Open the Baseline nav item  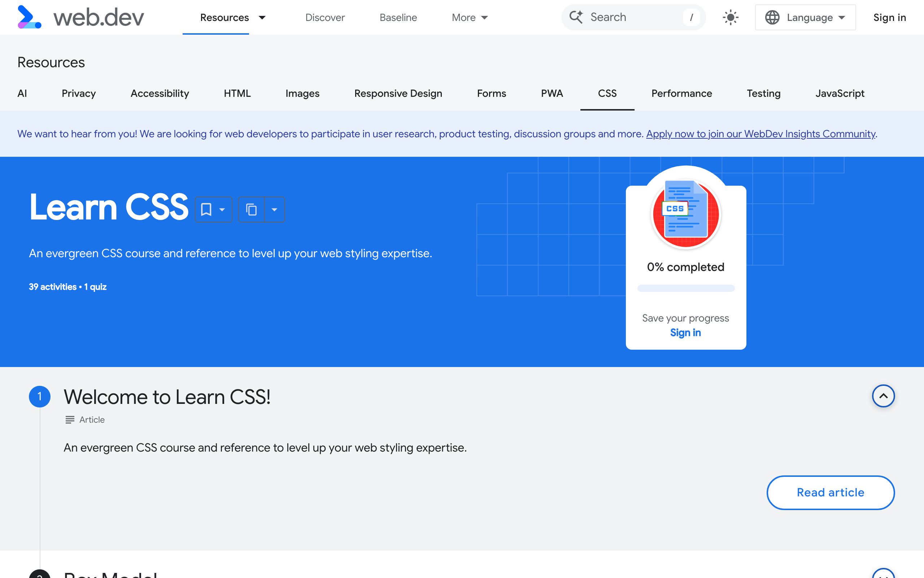(398, 18)
